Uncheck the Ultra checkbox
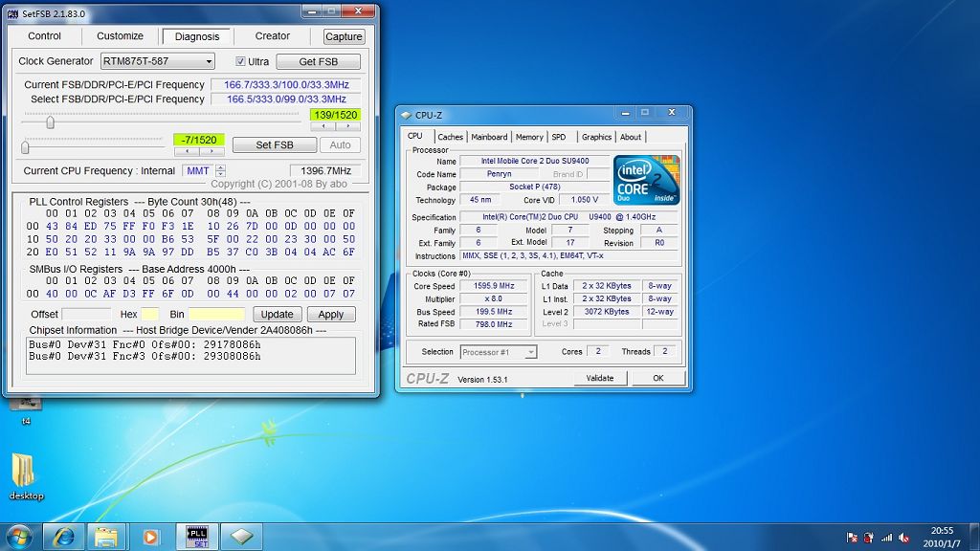The width and height of the screenshot is (980, 551). click(x=240, y=61)
